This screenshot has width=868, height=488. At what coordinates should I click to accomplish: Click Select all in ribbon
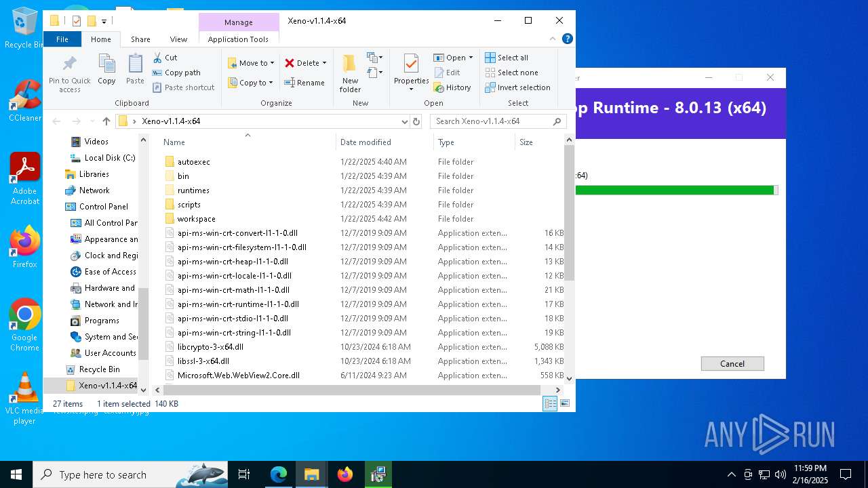coord(507,58)
